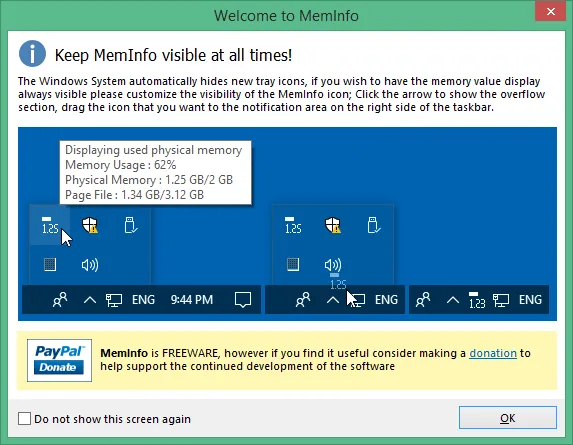Close the Welcome to MemInfo dialog
The width and height of the screenshot is (573, 445).
pos(550,12)
